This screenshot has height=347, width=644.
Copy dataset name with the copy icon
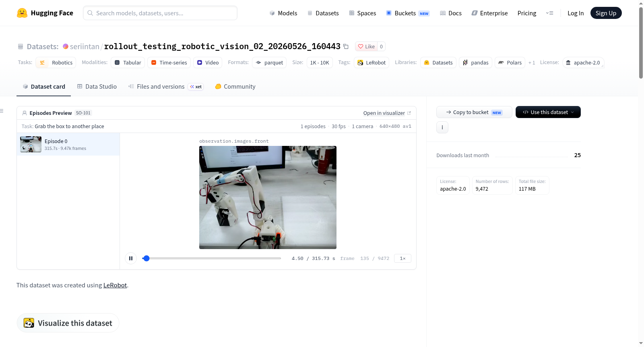(x=346, y=46)
